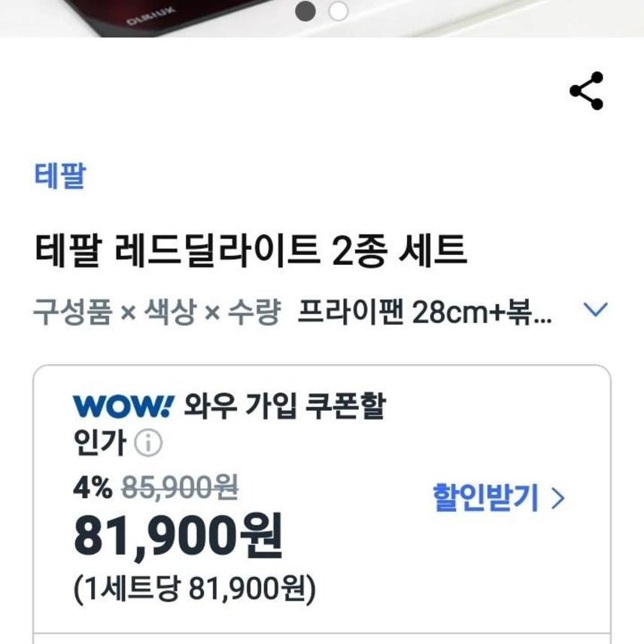This screenshot has width=644, height=644.
Task: Tap the share icon
Action: (x=586, y=91)
